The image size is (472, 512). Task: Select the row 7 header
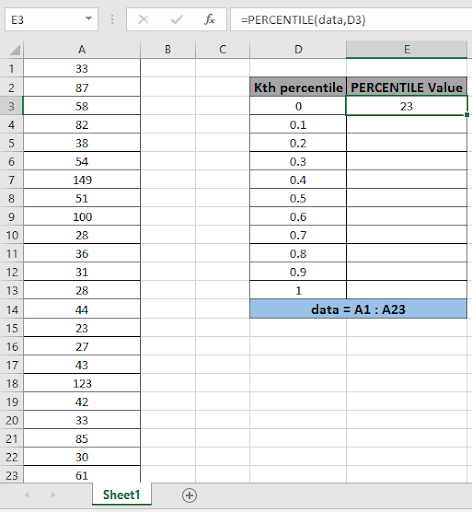pyautogui.click(x=12, y=180)
